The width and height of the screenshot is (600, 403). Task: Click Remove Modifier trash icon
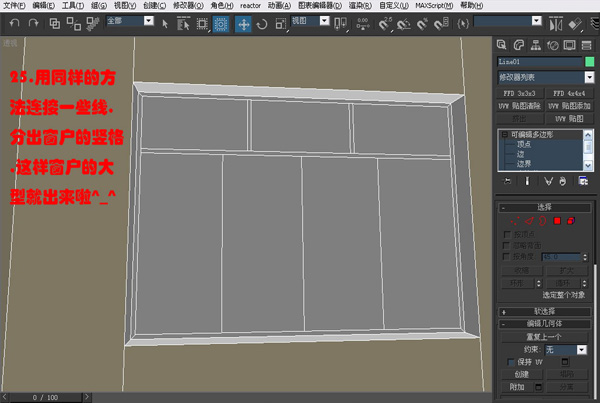point(562,181)
